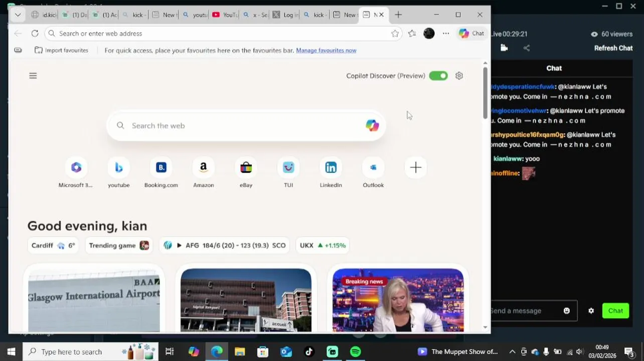Image resolution: width=644 pixels, height=361 pixels.
Task: Open the Breaking news card thumbnail
Action: [398, 300]
